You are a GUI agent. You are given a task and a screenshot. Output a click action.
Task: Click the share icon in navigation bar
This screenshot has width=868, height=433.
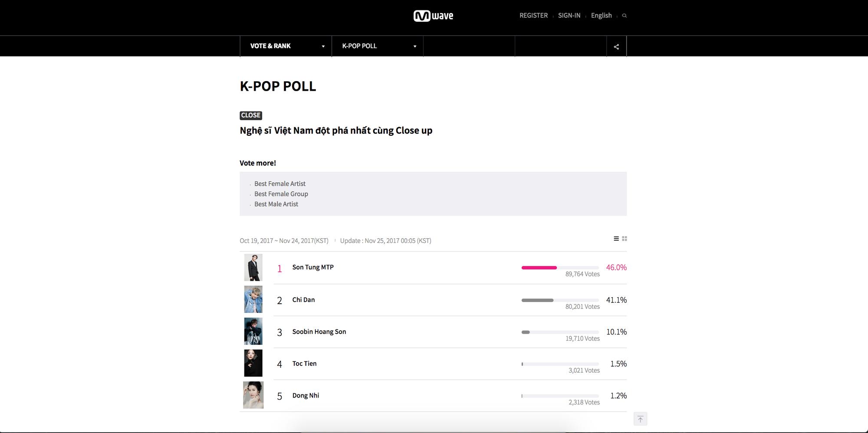616,47
